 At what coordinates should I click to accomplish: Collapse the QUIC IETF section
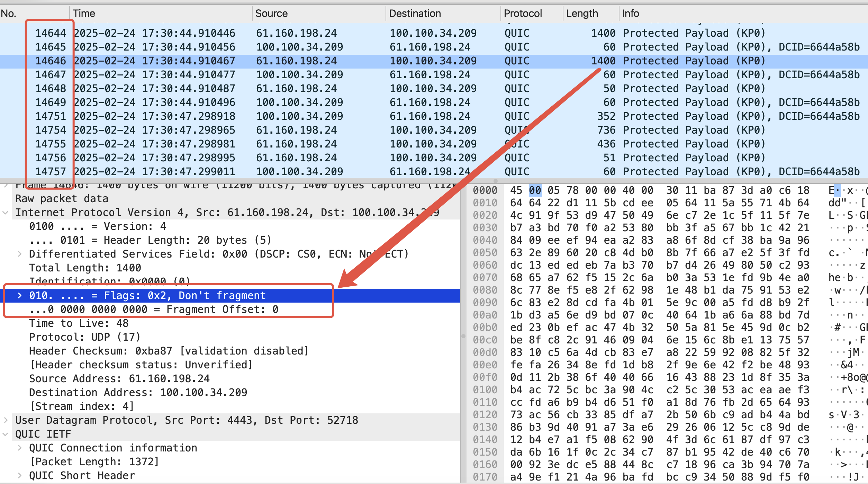coord(6,434)
